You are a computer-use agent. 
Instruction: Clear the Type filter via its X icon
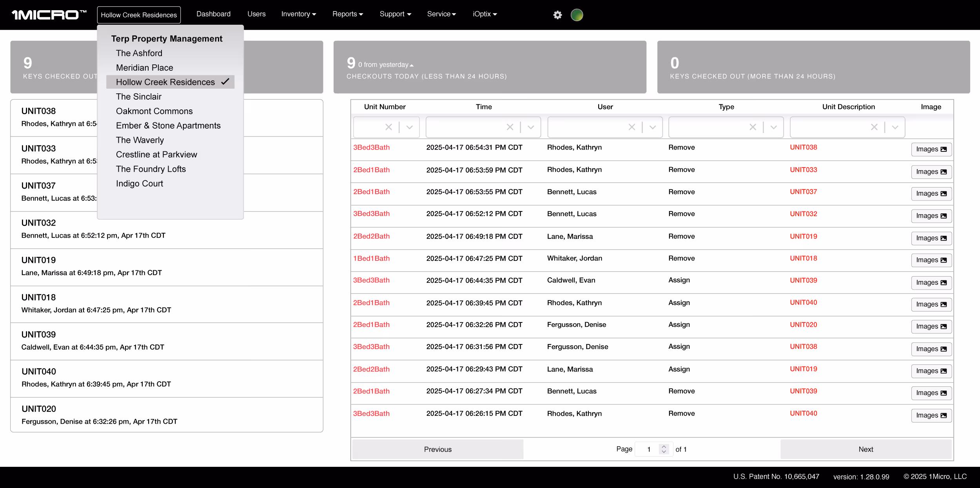(x=752, y=127)
